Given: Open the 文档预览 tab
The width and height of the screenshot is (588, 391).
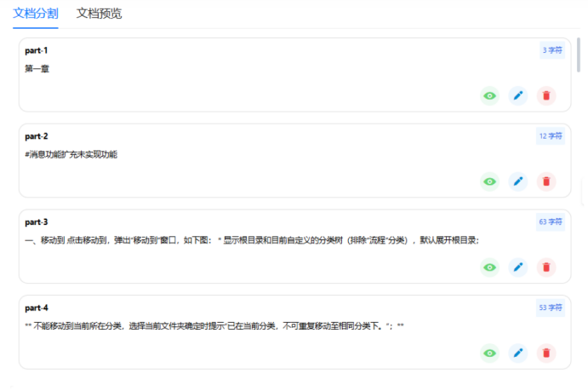Looking at the screenshot, I should (99, 14).
